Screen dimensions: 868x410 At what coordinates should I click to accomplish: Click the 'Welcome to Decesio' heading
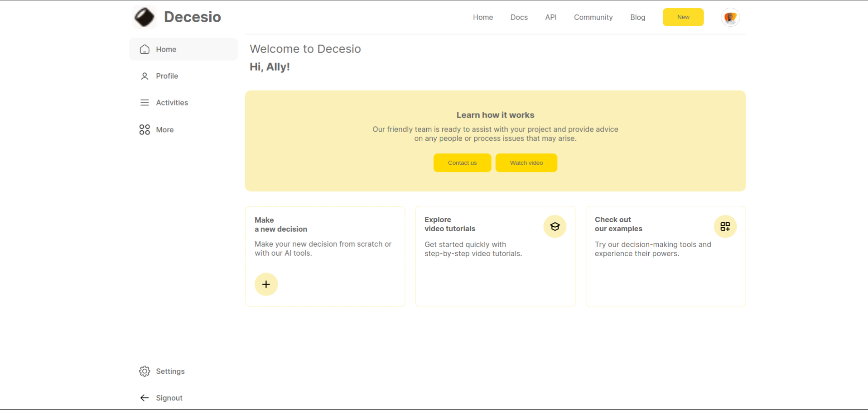click(x=305, y=49)
